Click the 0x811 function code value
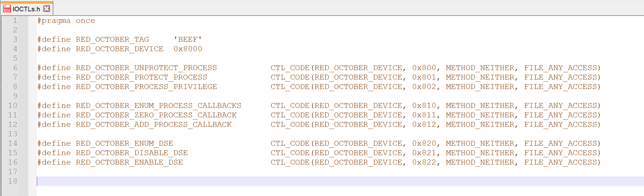 click(x=424, y=115)
